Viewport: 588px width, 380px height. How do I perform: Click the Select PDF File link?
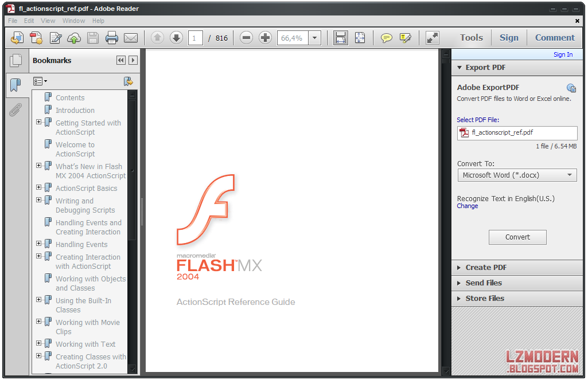478,120
